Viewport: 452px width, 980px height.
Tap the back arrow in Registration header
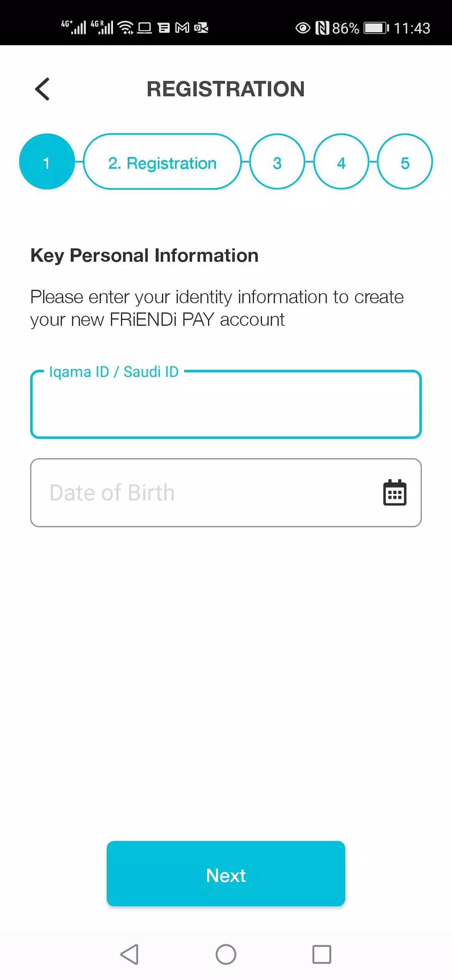(x=42, y=89)
